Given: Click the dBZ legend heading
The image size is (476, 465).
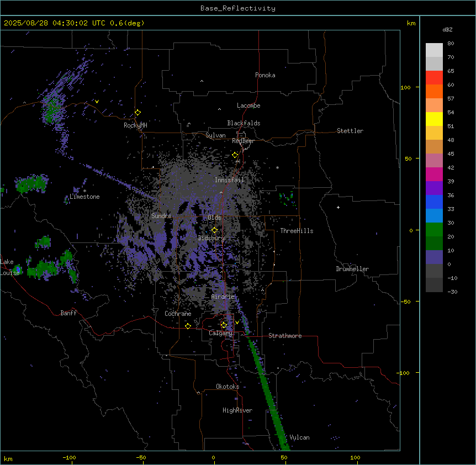Looking at the screenshot, I should point(447,30).
